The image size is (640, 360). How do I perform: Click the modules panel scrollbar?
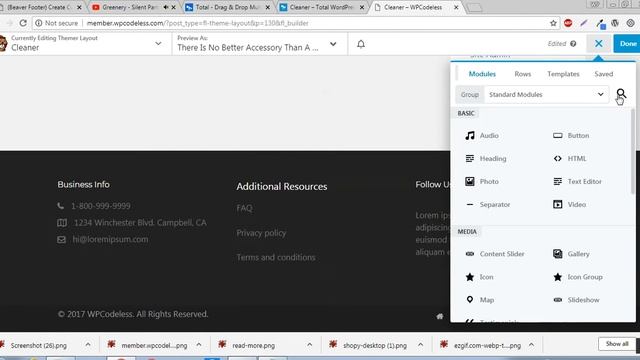pos(633,151)
